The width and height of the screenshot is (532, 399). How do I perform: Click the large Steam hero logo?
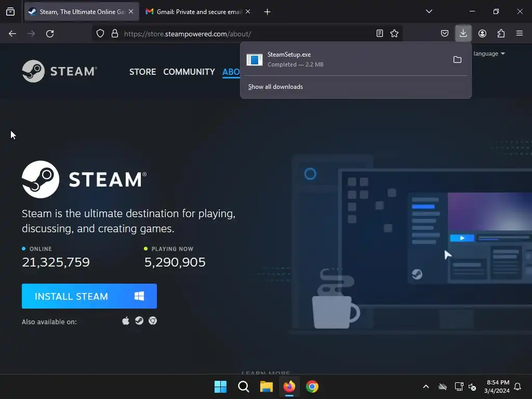point(84,179)
